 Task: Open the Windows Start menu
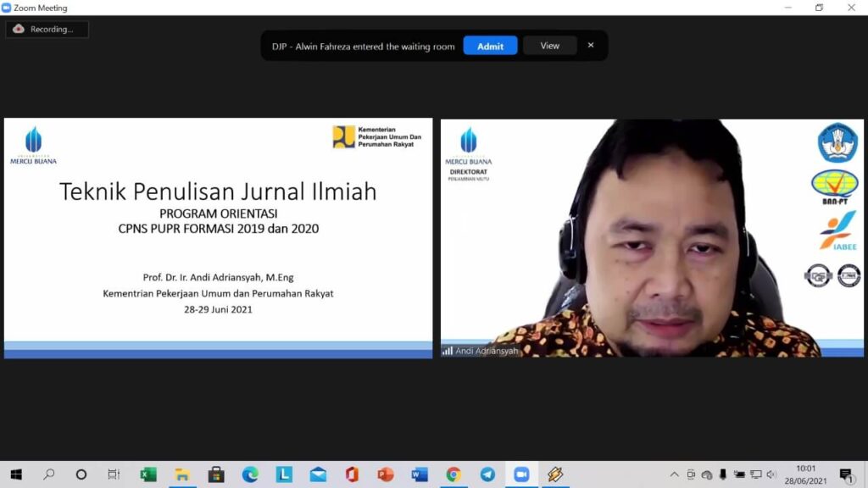(x=16, y=474)
